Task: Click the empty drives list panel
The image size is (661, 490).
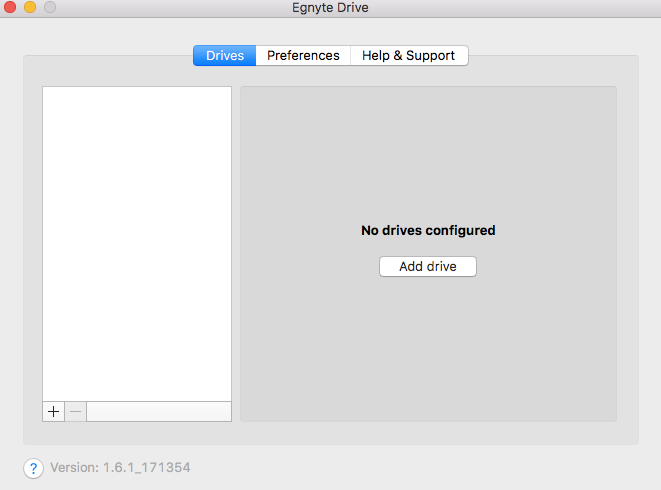Action: [137, 244]
